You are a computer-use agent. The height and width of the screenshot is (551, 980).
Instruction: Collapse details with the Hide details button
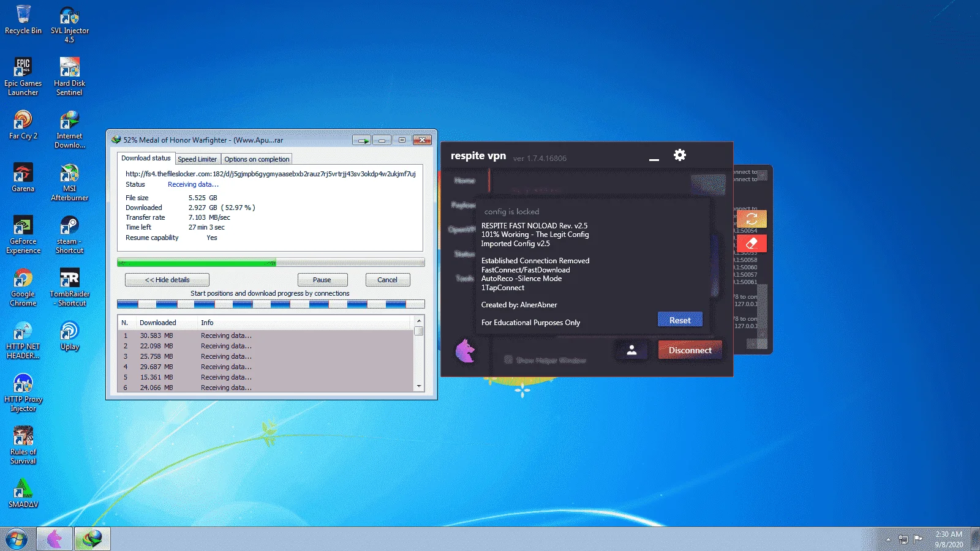pyautogui.click(x=167, y=280)
